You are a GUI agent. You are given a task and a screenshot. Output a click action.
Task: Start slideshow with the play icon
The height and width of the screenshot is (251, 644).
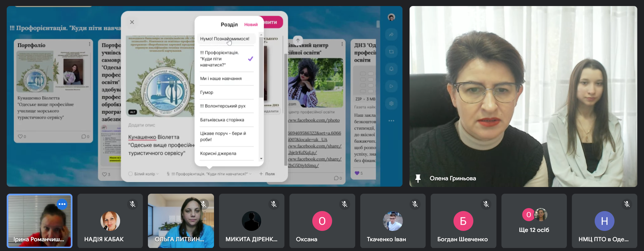(391, 86)
